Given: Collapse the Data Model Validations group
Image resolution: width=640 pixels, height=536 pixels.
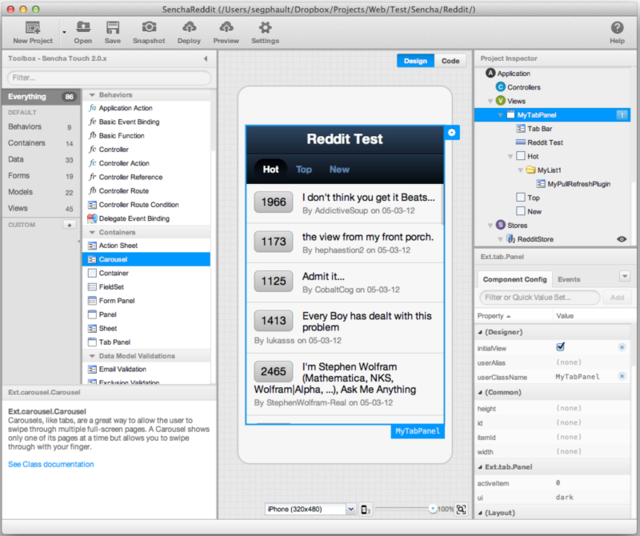Looking at the screenshot, I should point(92,356).
